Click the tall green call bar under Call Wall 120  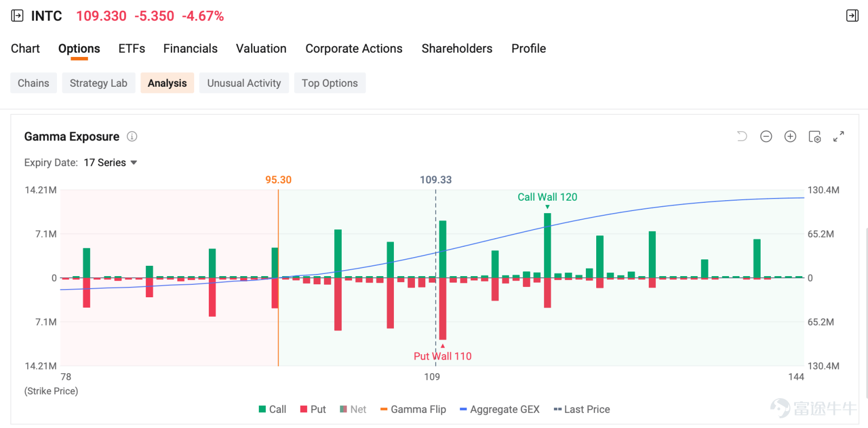point(547,245)
